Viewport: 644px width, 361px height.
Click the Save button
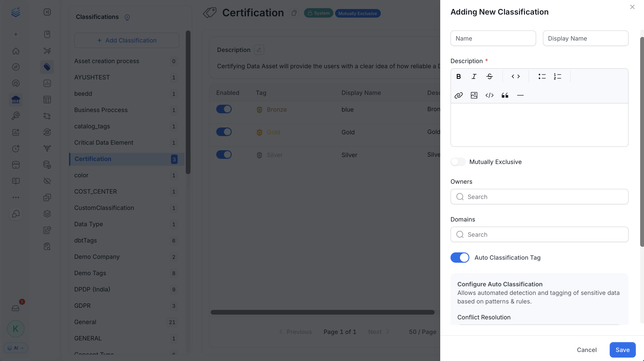pos(623,350)
